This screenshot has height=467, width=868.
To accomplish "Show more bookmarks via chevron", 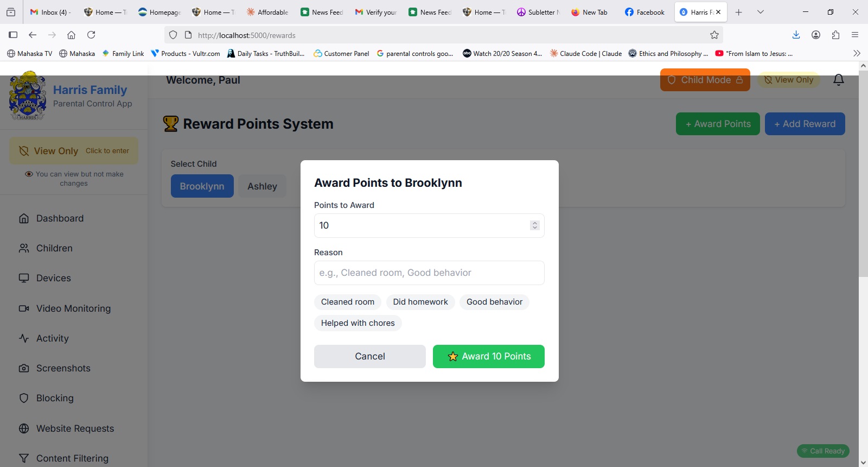I will (x=857, y=53).
